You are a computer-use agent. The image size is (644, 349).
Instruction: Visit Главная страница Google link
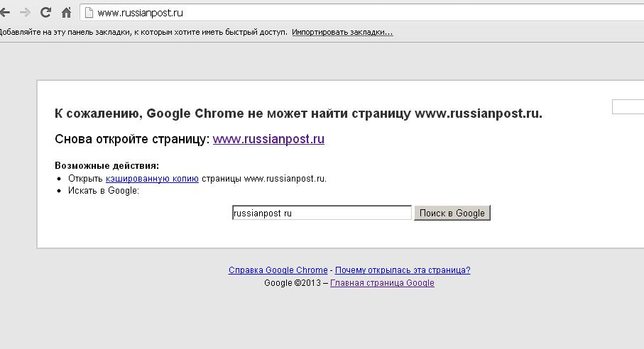(382, 283)
